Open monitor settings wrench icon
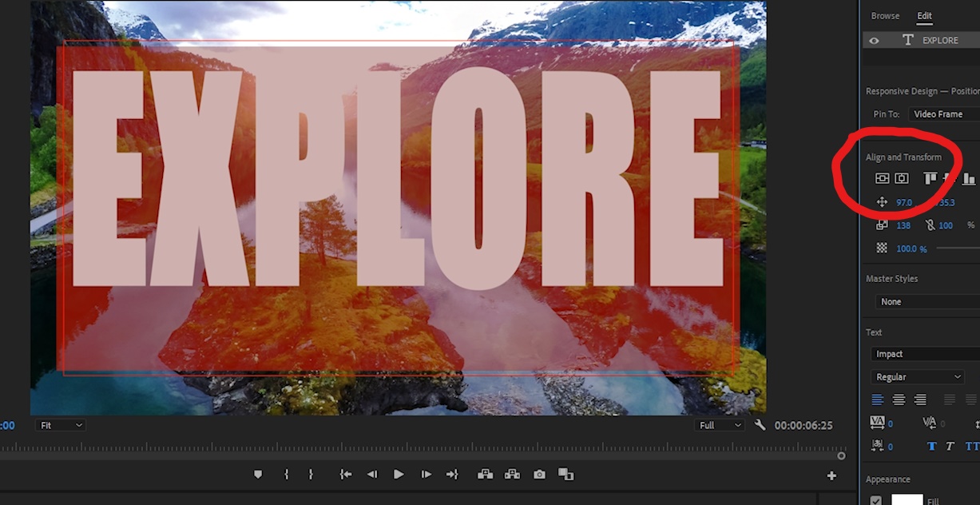 [x=760, y=425]
